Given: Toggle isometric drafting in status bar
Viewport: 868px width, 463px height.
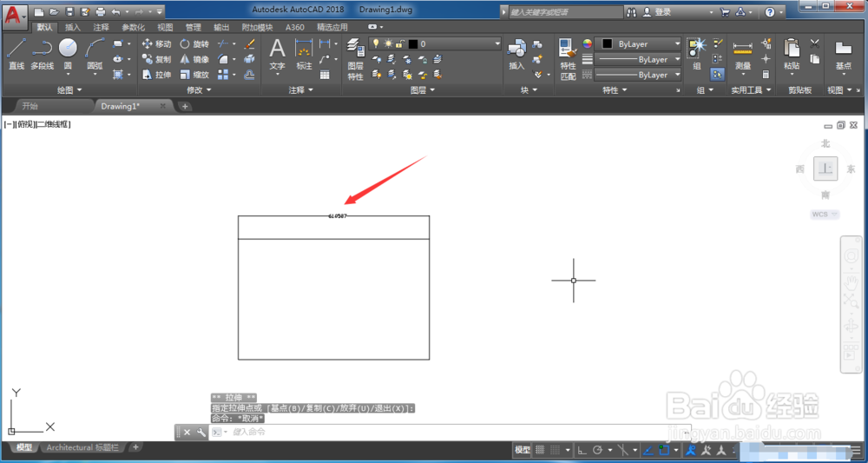Looking at the screenshot, I should (x=624, y=450).
